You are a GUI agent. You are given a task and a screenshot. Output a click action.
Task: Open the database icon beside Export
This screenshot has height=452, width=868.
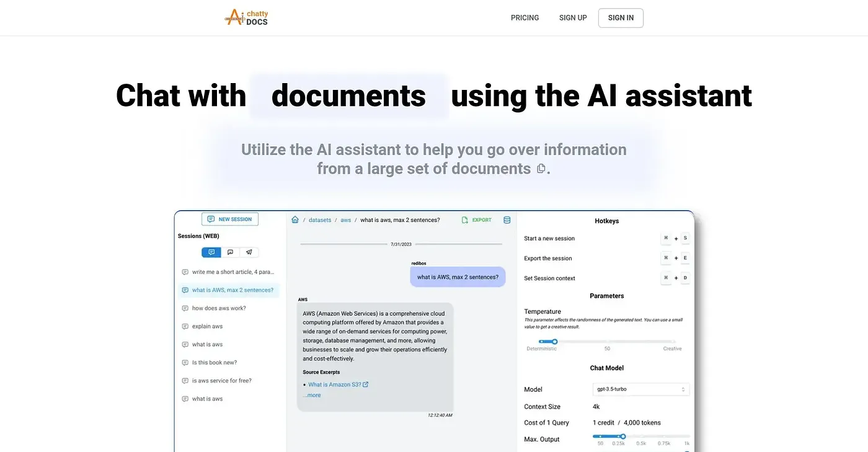[507, 220]
